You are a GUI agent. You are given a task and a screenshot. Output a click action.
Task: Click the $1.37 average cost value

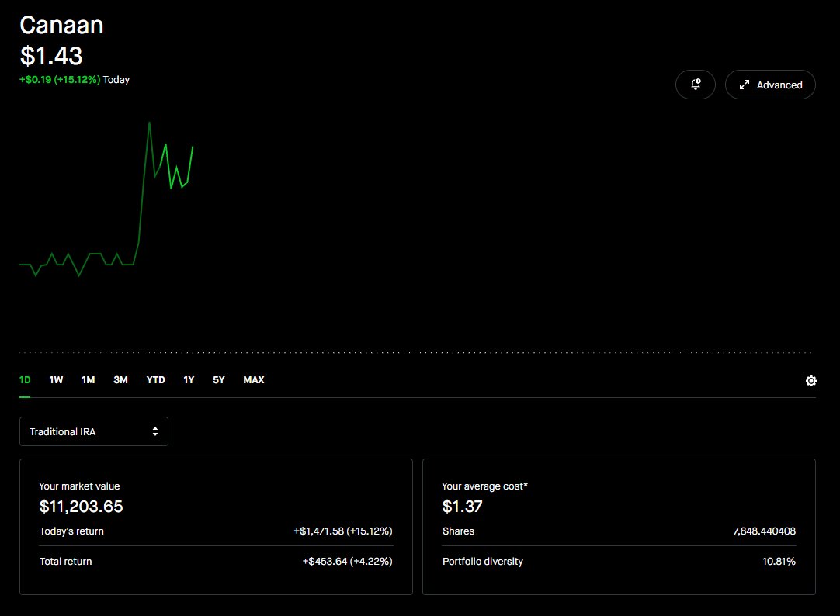463,507
